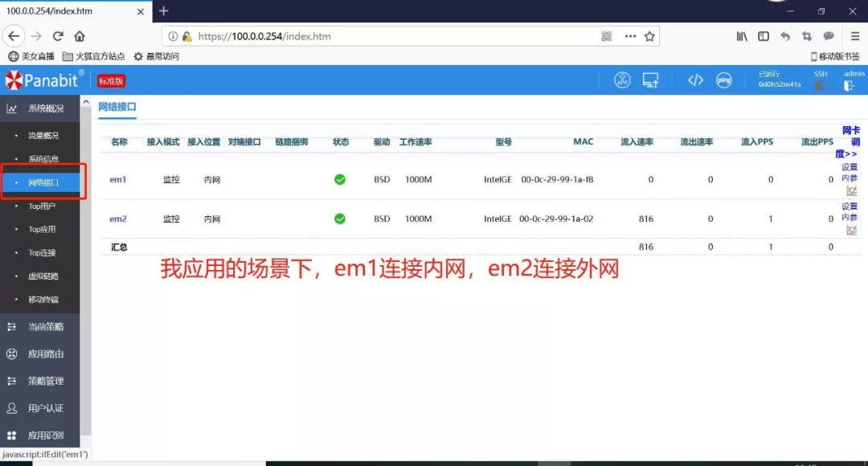Image resolution: width=868 pixels, height=466 pixels.
Task: Click the em1 interface name link
Action: [x=117, y=179]
